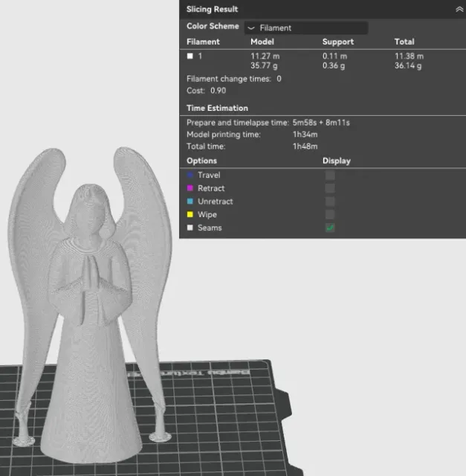This screenshot has height=476, width=466.
Task: Enable Retract display checkbox
Action: click(330, 188)
